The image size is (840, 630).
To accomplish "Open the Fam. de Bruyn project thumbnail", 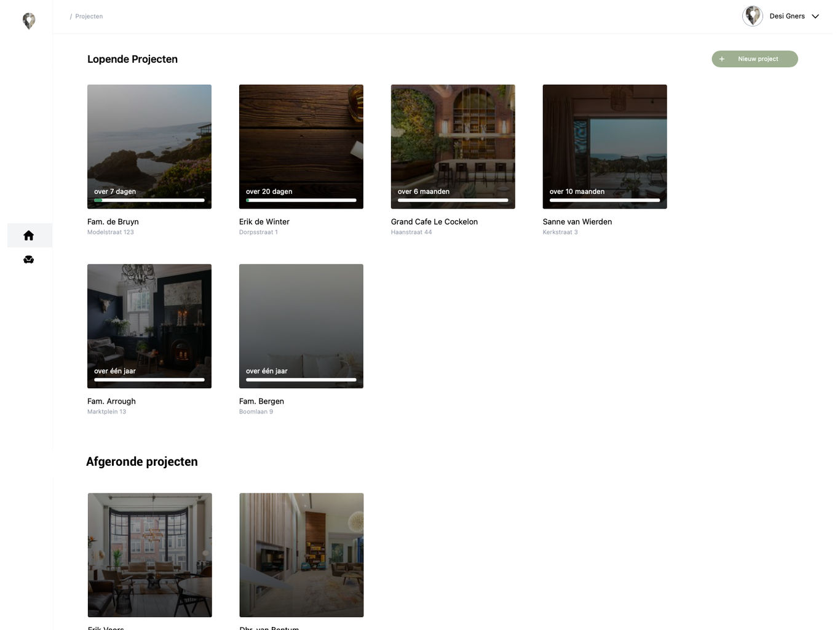I will pyautogui.click(x=149, y=146).
